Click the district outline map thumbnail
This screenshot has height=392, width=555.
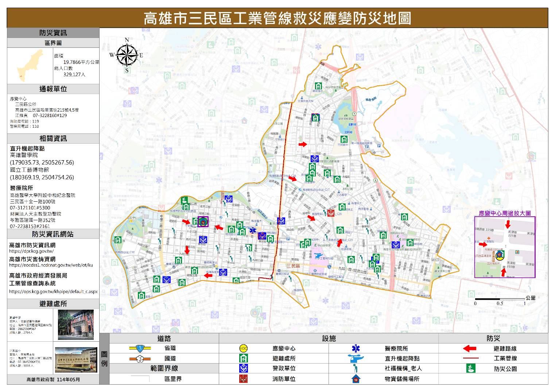click(x=30, y=66)
